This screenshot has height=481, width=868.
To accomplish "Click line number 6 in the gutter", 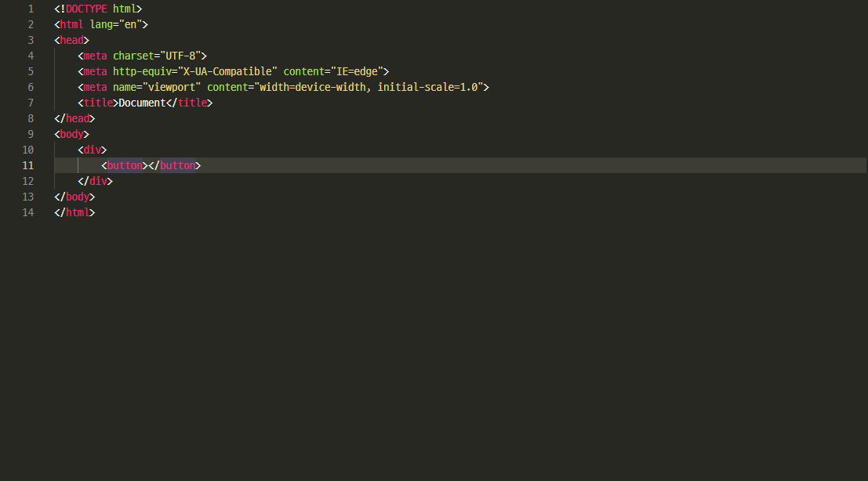I will click(31, 88).
